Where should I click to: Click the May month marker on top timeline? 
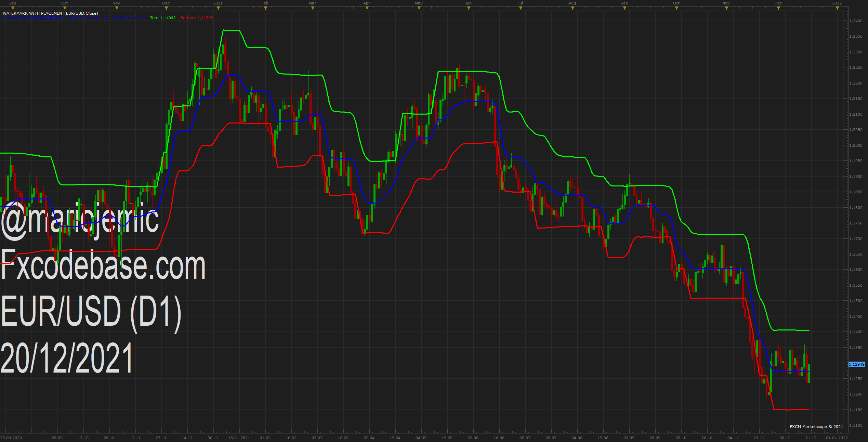[x=419, y=3]
